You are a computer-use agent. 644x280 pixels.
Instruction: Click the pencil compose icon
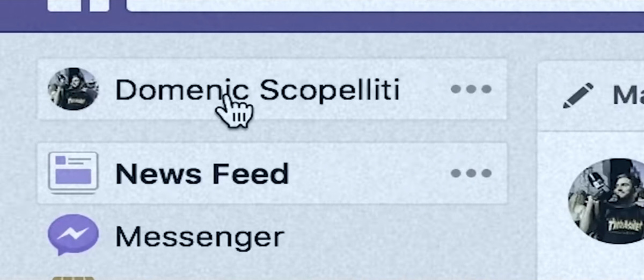tap(578, 96)
